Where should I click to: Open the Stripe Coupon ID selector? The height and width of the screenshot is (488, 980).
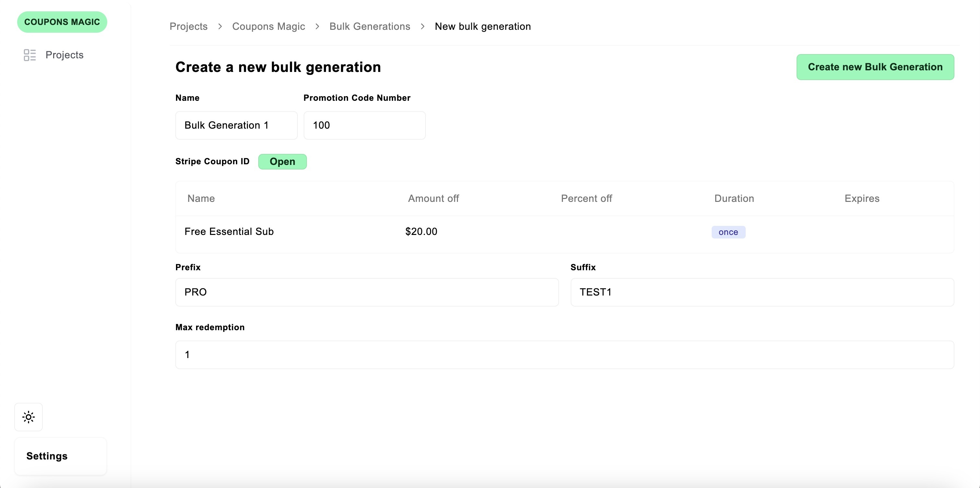pos(282,161)
